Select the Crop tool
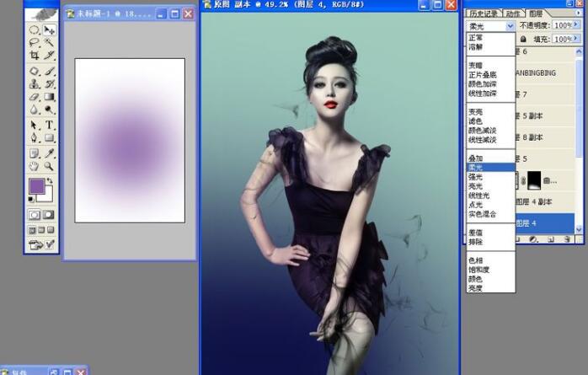Screen dimensions: 588x375 pos(35,56)
